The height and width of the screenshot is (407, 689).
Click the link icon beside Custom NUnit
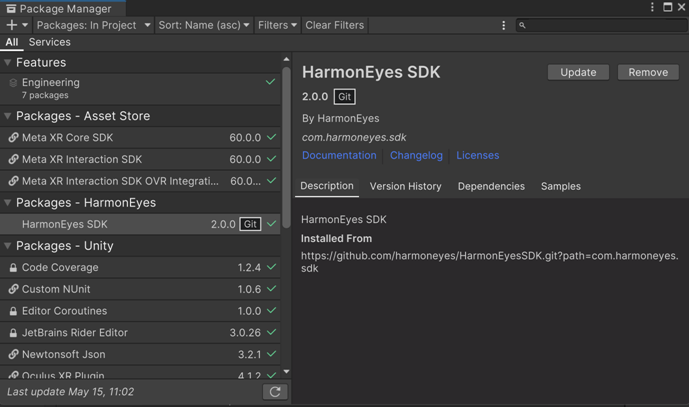click(13, 289)
